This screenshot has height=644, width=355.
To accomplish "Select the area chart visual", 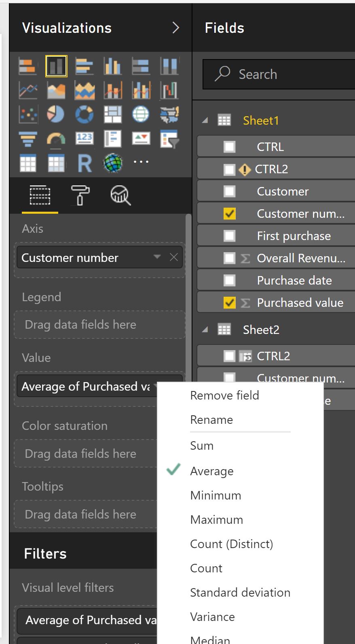I will tap(56, 91).
